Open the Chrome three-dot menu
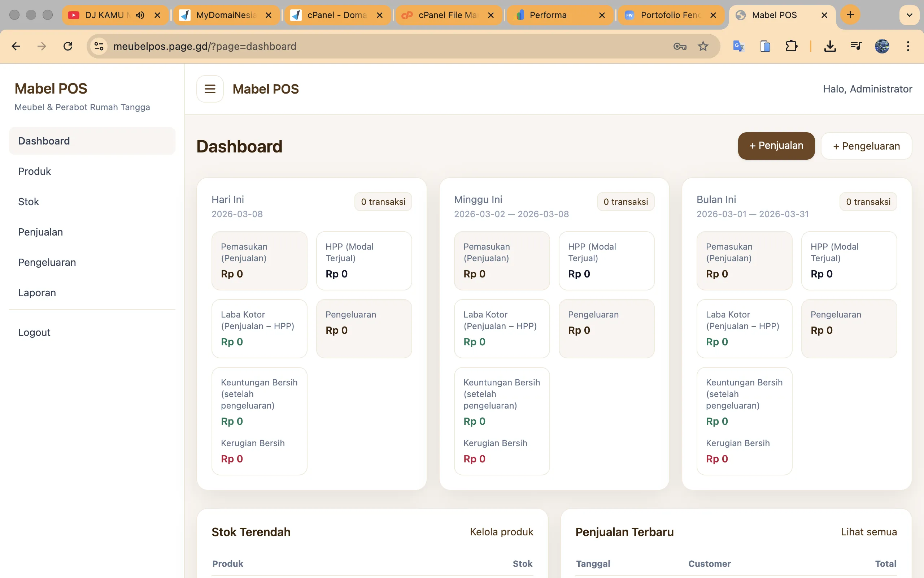This screenshot has width=924, height=578. (908, 46)
